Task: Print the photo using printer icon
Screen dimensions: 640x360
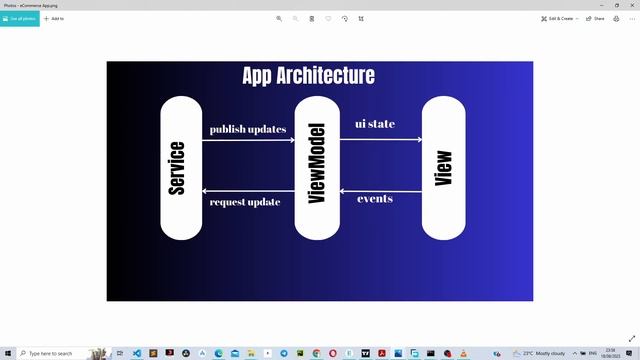Action: tap(616, 19)
